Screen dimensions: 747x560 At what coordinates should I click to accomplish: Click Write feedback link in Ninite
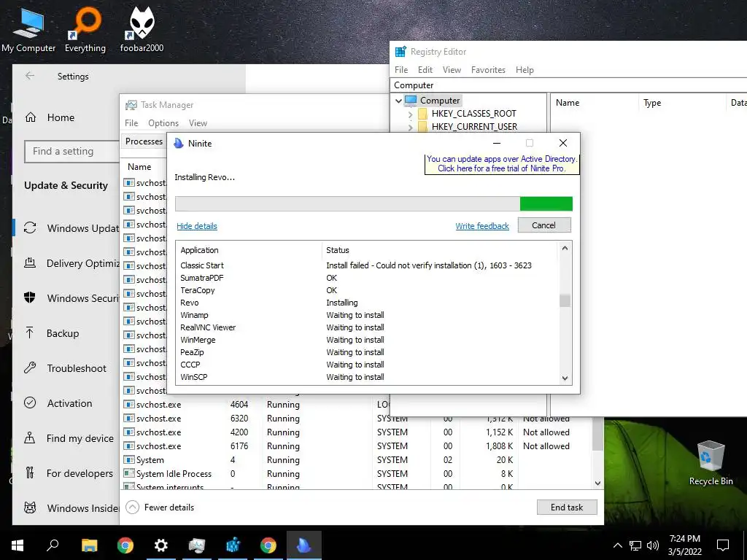tap(482, 226)
